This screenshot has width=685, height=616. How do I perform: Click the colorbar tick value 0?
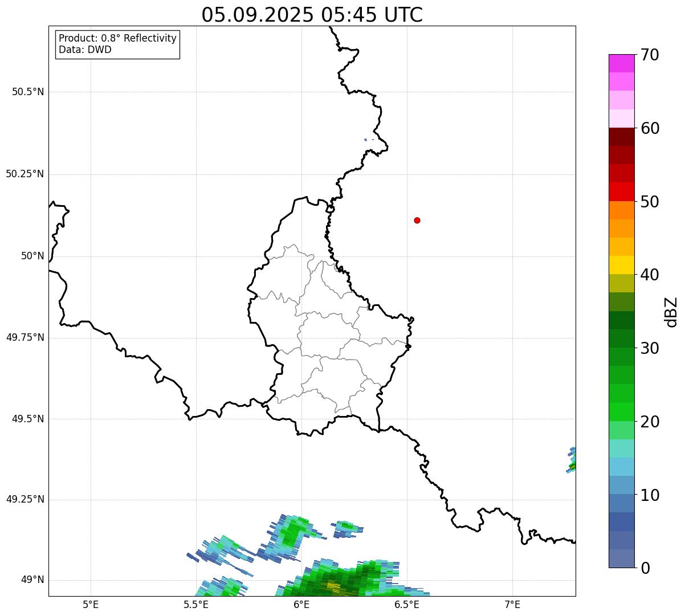[x=645, y=568]
